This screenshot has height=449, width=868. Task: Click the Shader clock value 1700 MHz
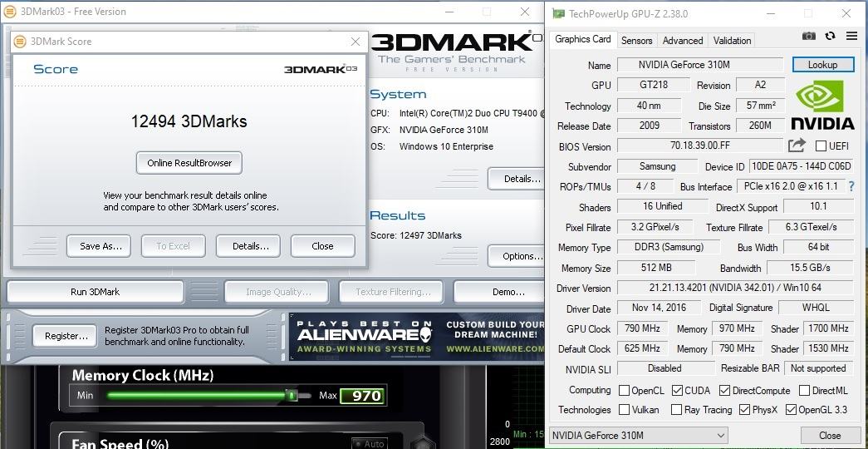point(828,328)
